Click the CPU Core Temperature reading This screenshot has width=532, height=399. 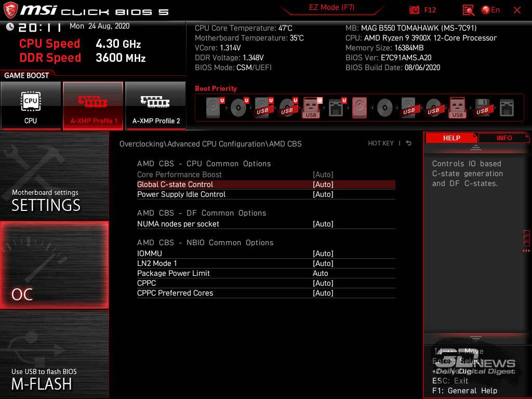[243, 28]
